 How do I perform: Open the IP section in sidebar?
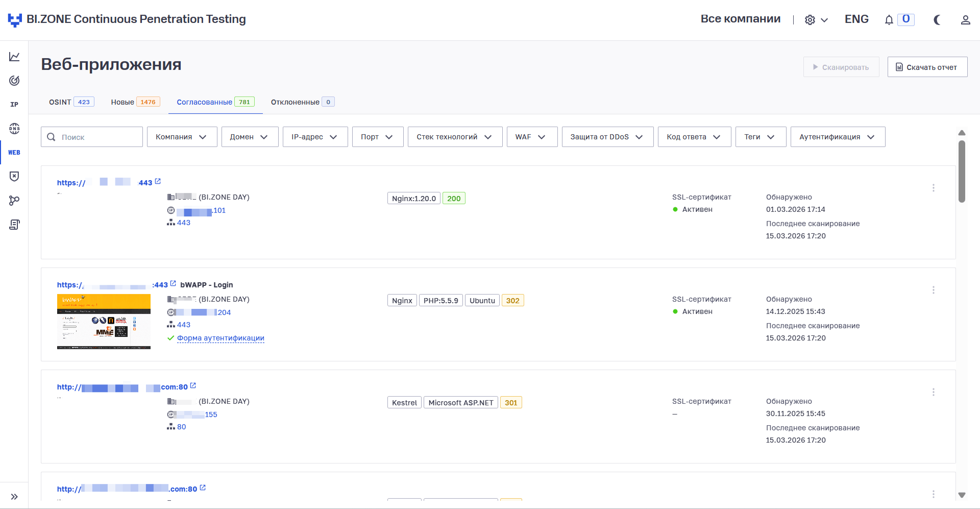tap(14, 105)
